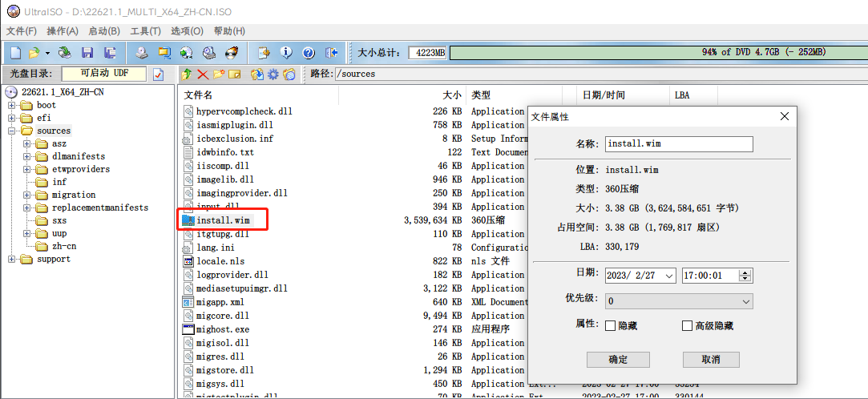Click the Rename toolbar icon
Screen dimensions: 868x399
coord(235,75)
